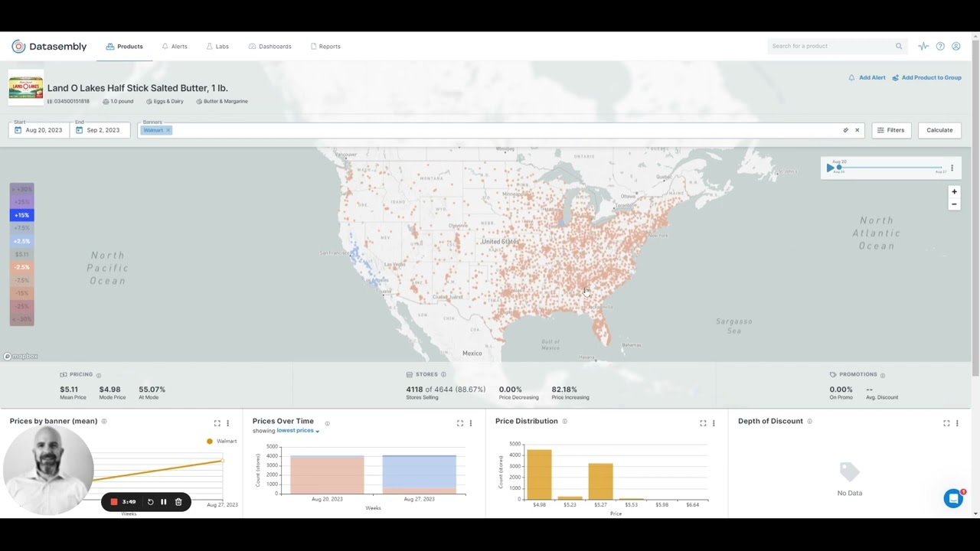Open the Alerts tab
The image size is (980, 551).
[x=175, y=47]
